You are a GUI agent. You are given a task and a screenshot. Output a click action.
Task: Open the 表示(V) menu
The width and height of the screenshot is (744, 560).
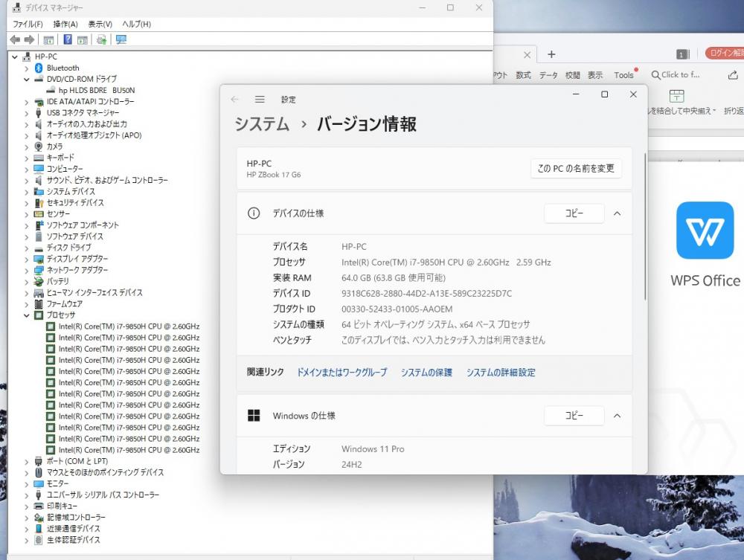(x=100, y=25)
